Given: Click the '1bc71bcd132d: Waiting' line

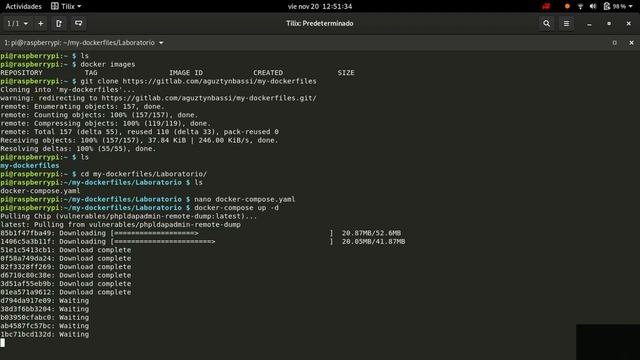Looking at the screenshot, I should pyautogui.click(x=44, y=334).
